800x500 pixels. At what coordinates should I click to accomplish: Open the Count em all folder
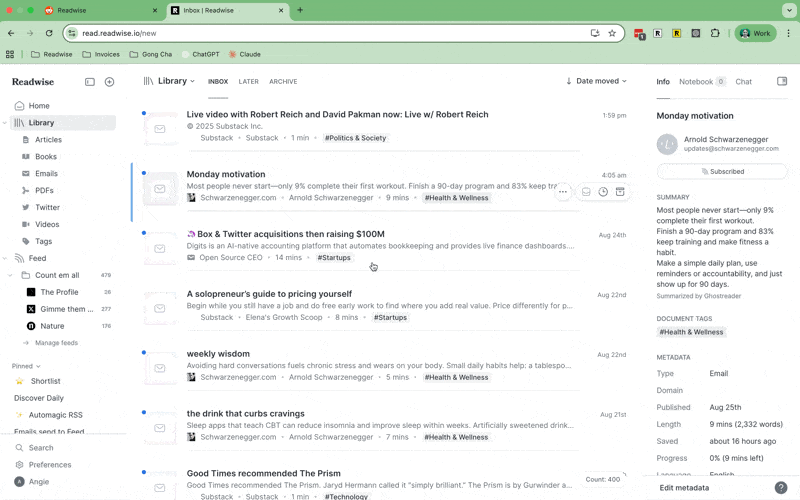tap(57, 275)
